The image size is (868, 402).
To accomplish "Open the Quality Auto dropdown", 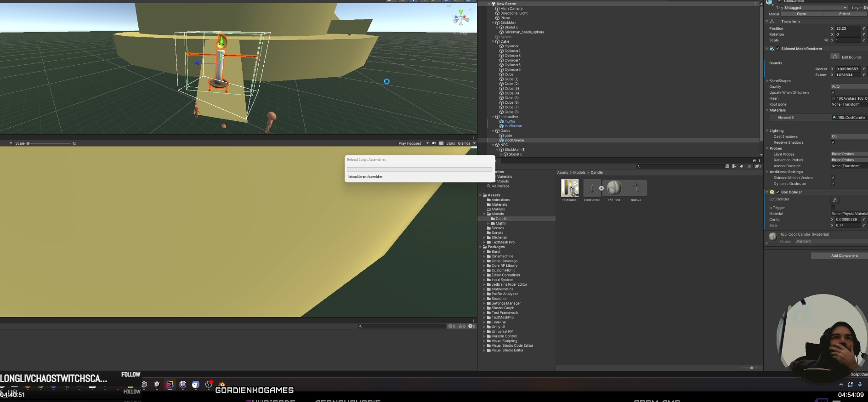I will pos(849,86).
